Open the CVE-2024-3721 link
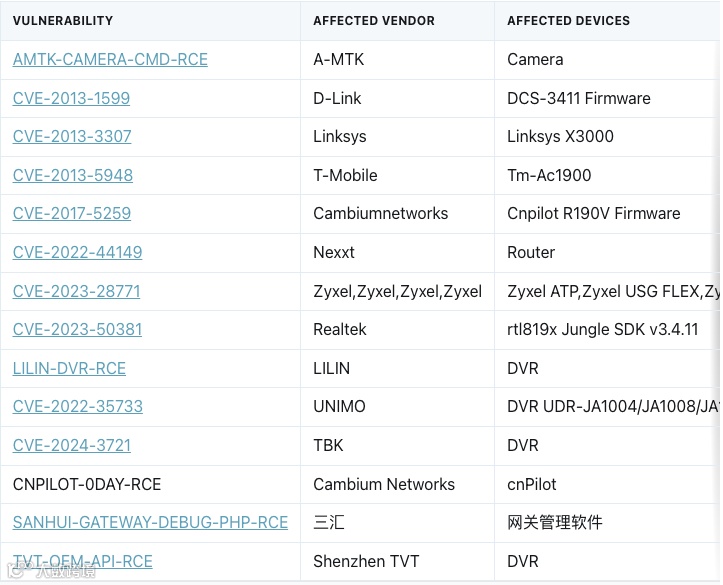Screen dimensions: 723x585 [71, 446]
